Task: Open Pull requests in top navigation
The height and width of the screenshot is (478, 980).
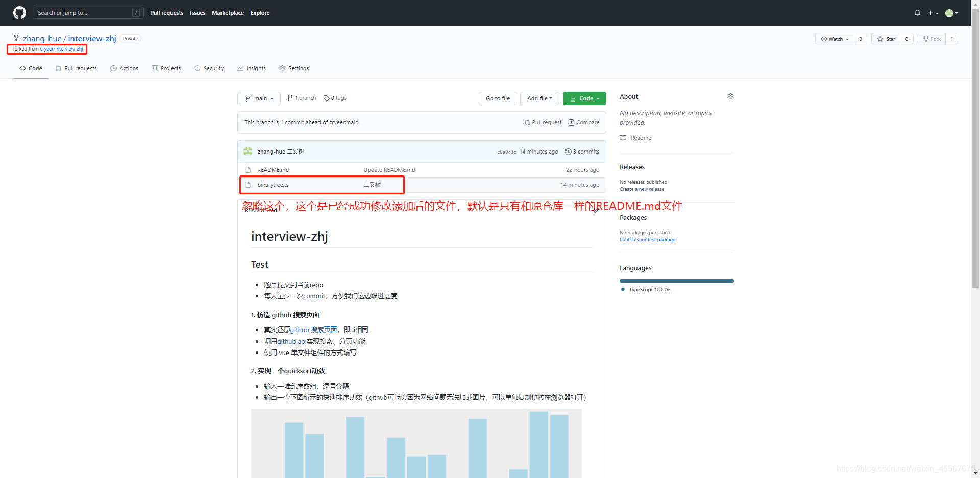Action: (x=166, y=13)
